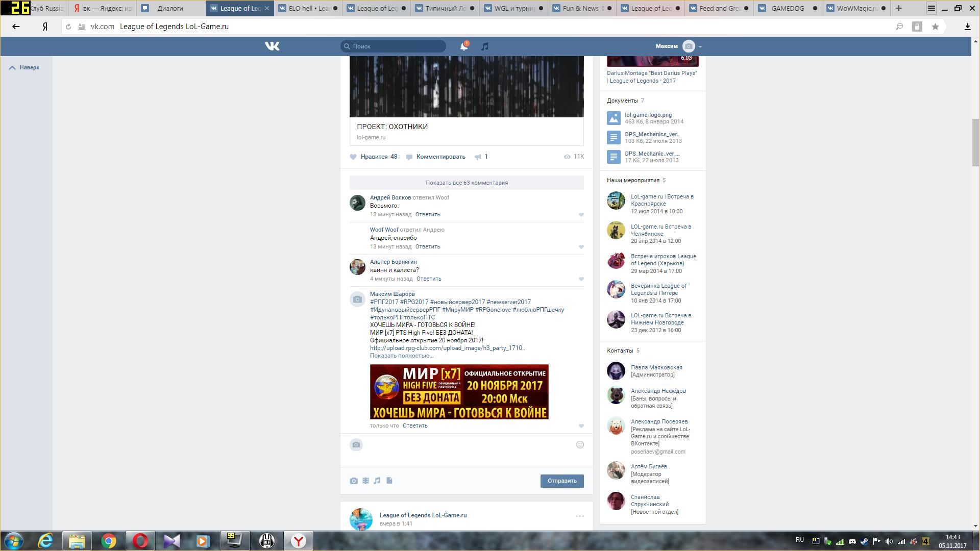Open the post options three-dot menu
980x551 pixels.
pos(580,516)
